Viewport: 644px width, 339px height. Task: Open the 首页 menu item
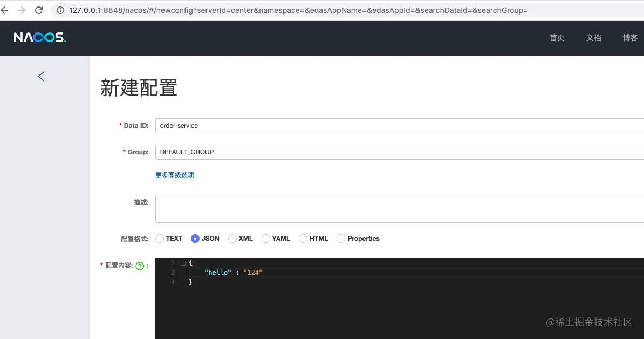tap(557, 38)
